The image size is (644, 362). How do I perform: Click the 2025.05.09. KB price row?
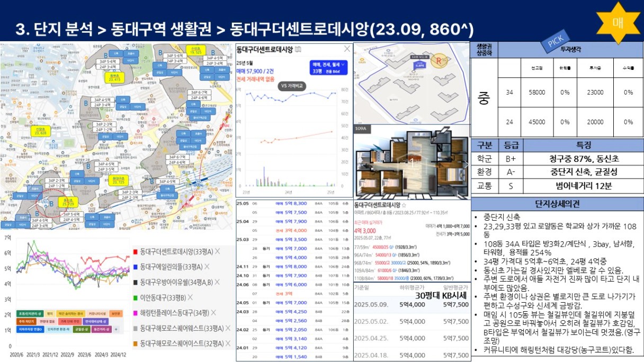[x=412, y=304]
